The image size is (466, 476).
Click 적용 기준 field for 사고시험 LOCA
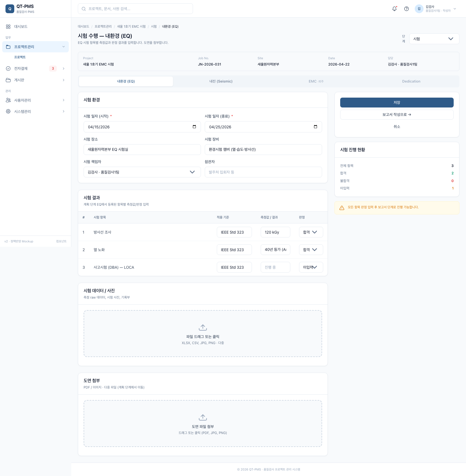point(234,267)
